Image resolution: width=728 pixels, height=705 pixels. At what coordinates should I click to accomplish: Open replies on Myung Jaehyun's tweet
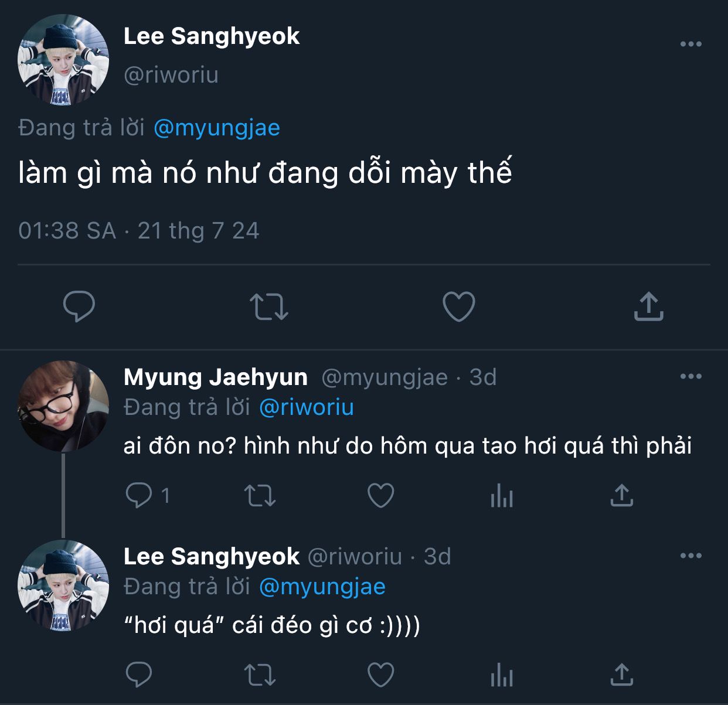point(140,496)
